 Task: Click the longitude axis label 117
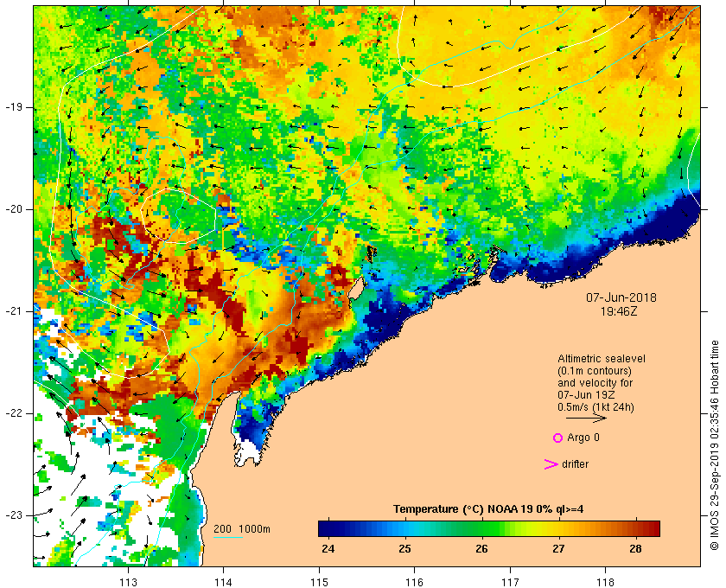510,583
